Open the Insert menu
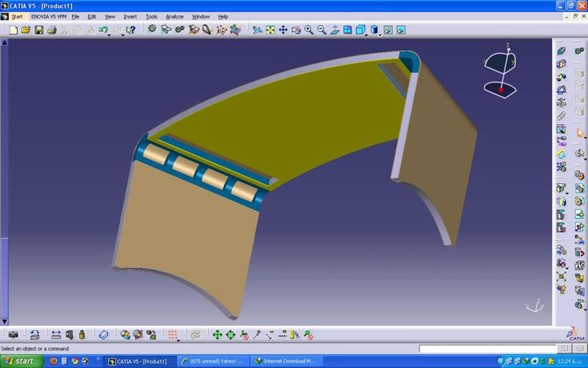Viewport: 588px width, 368px height. tap(130, 17)
